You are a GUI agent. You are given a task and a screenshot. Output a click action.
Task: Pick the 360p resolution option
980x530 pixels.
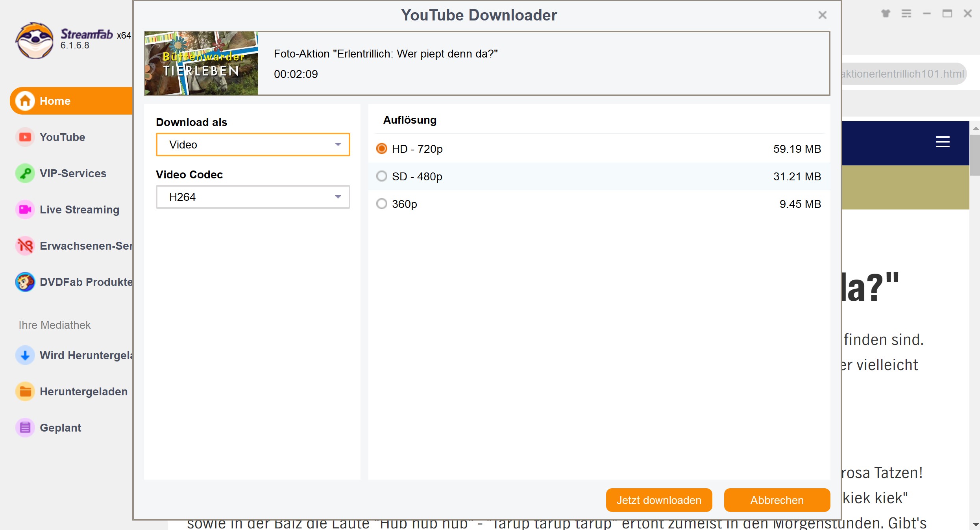pos(381,204)
